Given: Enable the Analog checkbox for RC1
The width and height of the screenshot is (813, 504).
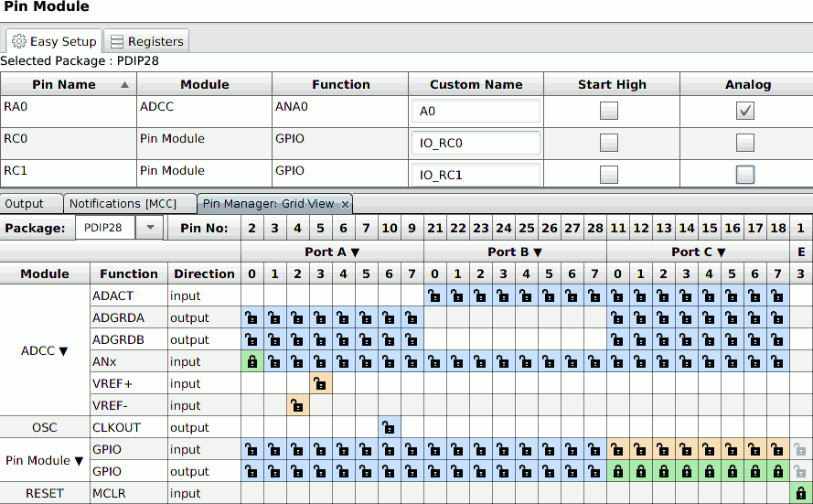Looking at the screenshot, I should point(745,175).
